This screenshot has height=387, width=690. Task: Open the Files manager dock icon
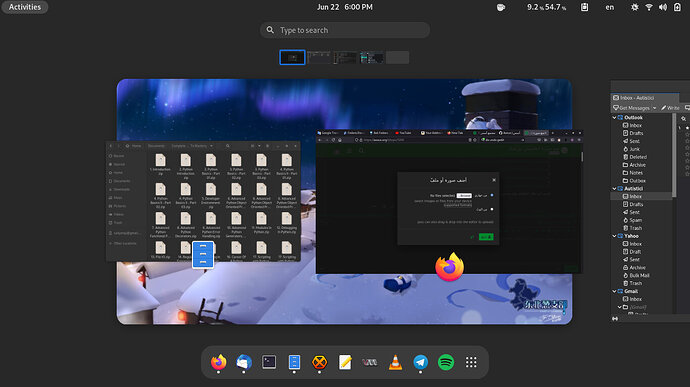(294, 362)
